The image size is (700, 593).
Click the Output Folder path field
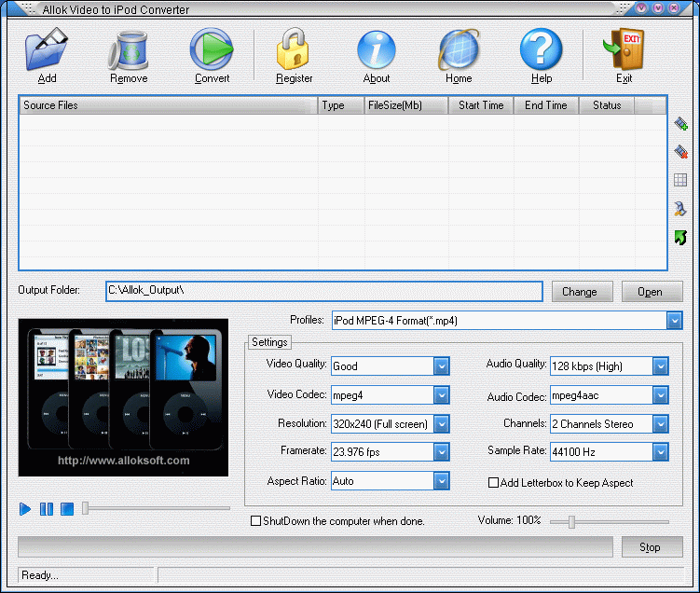(323, 291)
